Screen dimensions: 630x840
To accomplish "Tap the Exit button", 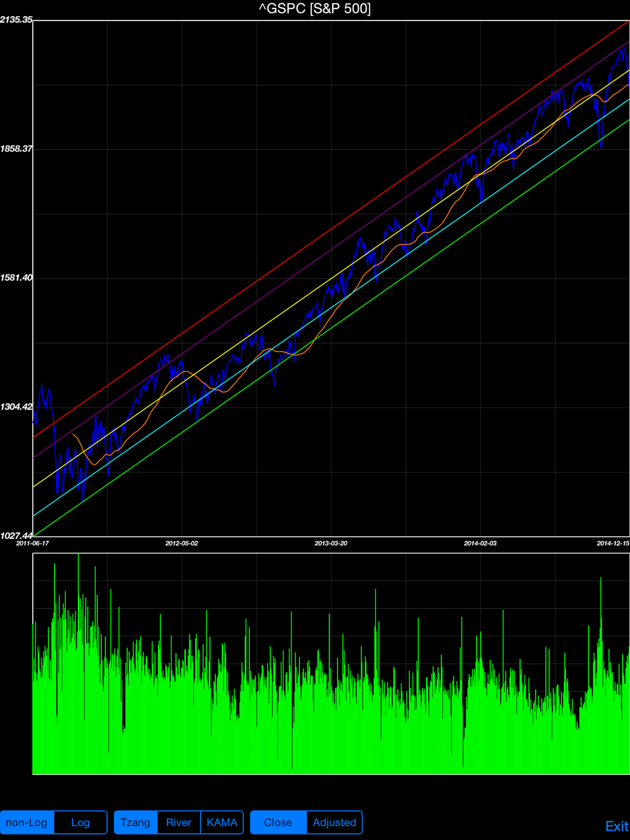I will point(617,826).
